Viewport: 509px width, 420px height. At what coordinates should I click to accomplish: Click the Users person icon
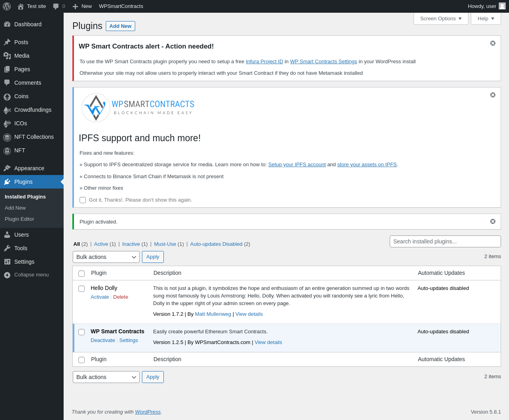click(7, 235)
